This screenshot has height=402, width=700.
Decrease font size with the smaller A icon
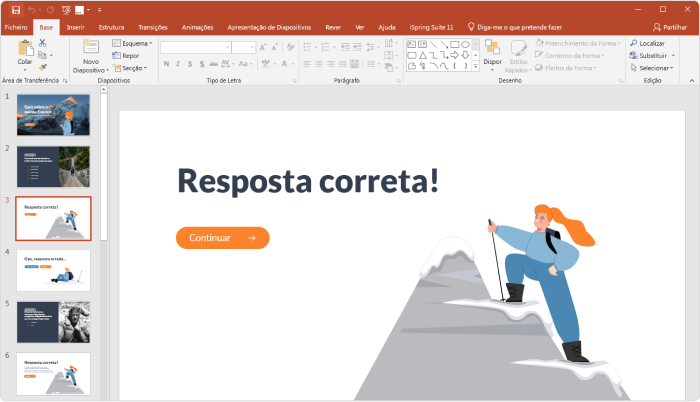pos(275,47)
